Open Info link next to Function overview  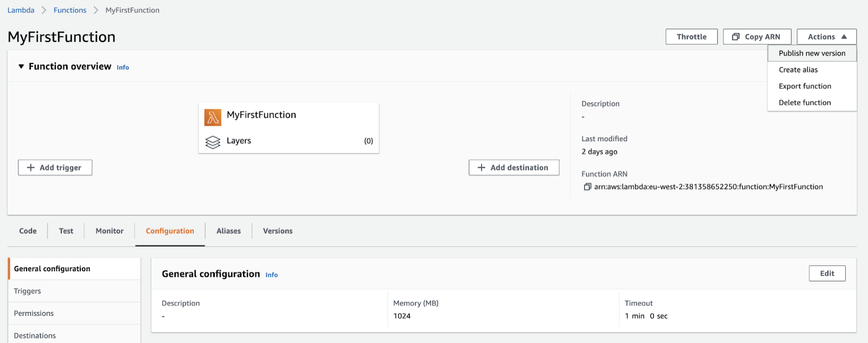click(x=123, y=67)
